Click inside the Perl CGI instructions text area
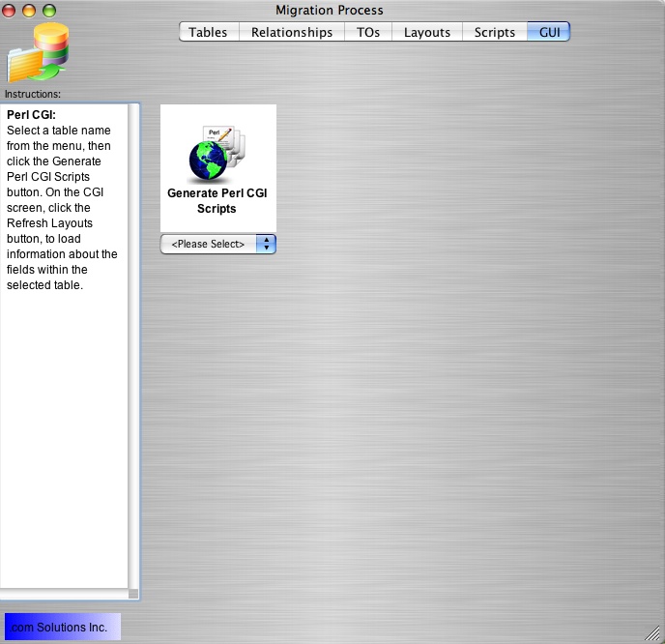The width and height of the screenshot is (665, 644). [64, 345]
